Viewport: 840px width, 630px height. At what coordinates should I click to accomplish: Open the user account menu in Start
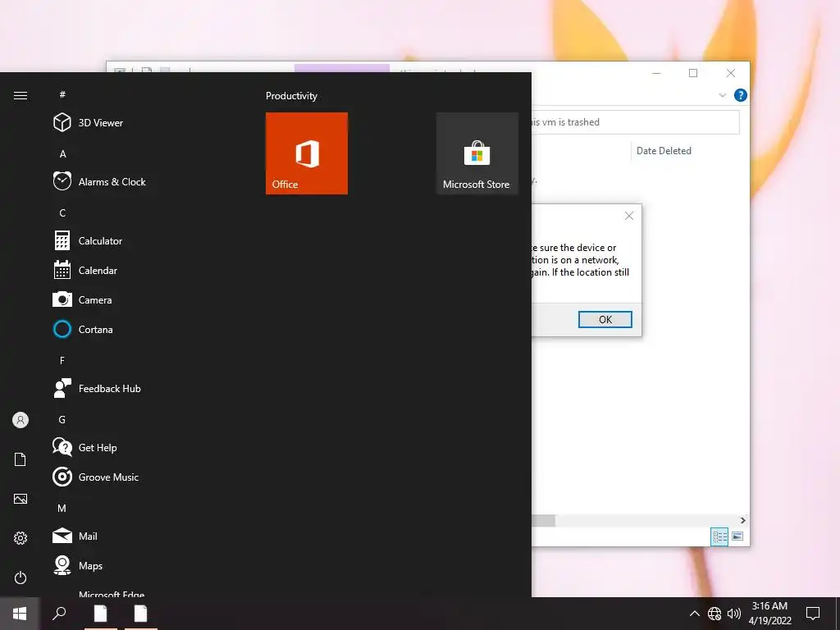pos(21,420)
